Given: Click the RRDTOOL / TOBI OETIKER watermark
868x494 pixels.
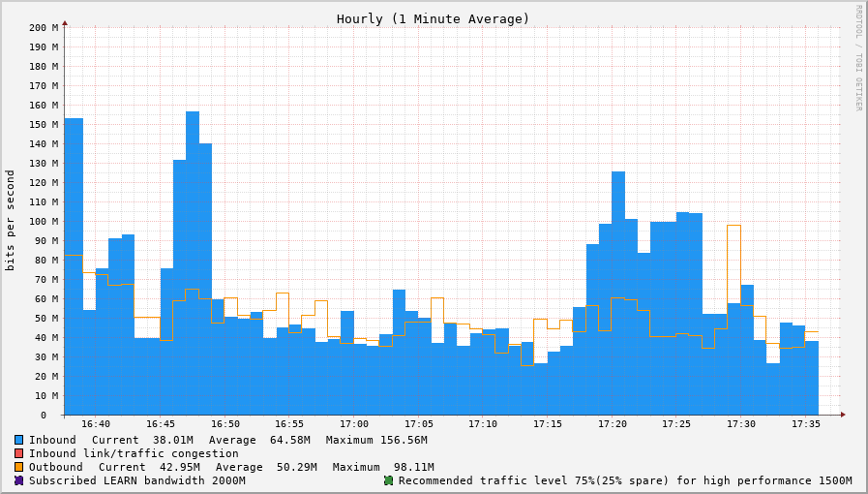Looking at the screenshot, I should [x=857, y=58].
